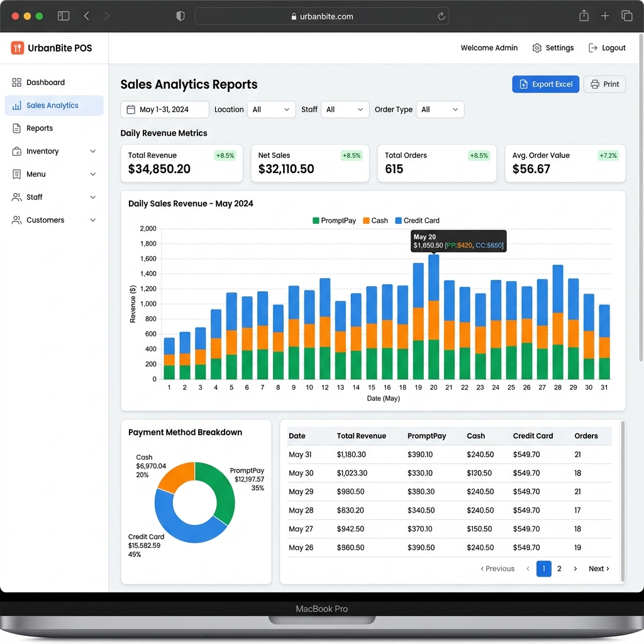The image size is (644, 644).
Task: Click the calendar icon in date filter
Action: (x=131, y=109)
